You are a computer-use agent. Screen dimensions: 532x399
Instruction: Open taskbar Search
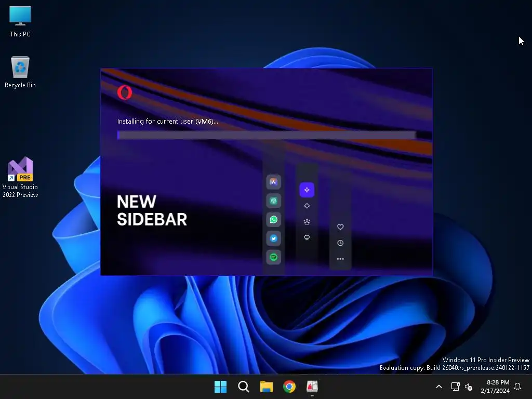(x=243, y=387)
